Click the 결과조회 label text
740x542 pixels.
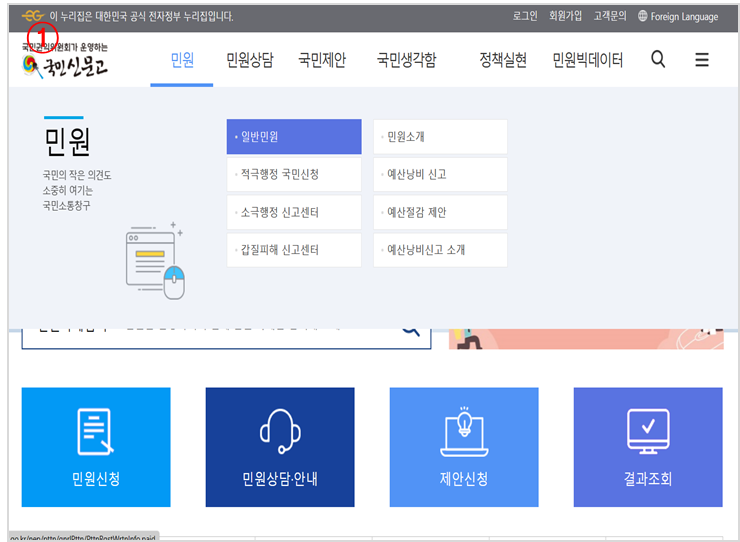pos(648,479)
